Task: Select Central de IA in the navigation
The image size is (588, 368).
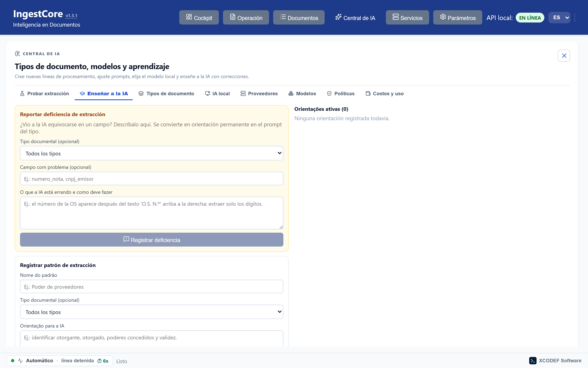Action: tap(355, 18)
